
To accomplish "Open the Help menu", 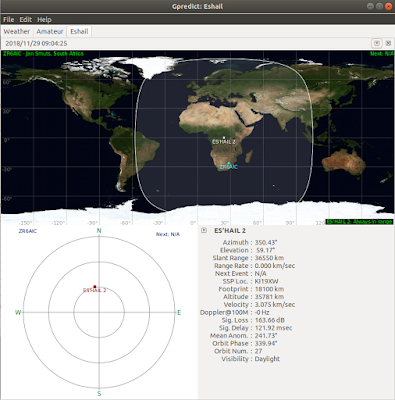I will 44,19.
